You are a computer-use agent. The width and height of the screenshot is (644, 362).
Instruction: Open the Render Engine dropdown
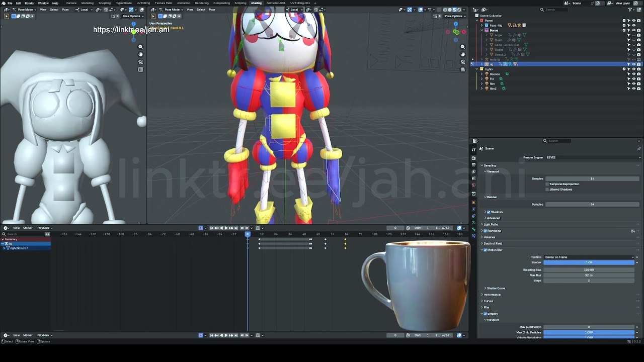click(x=593, y=157)
